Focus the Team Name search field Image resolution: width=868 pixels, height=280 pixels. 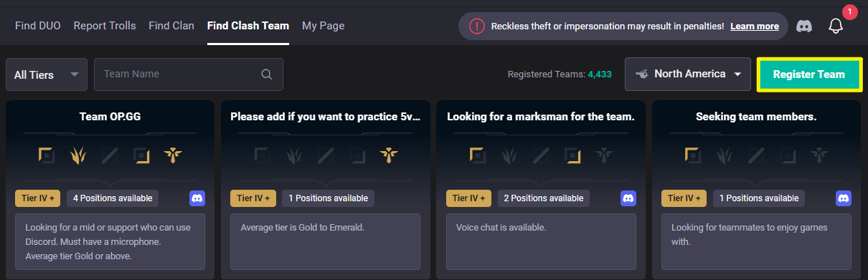pos(189,74)
